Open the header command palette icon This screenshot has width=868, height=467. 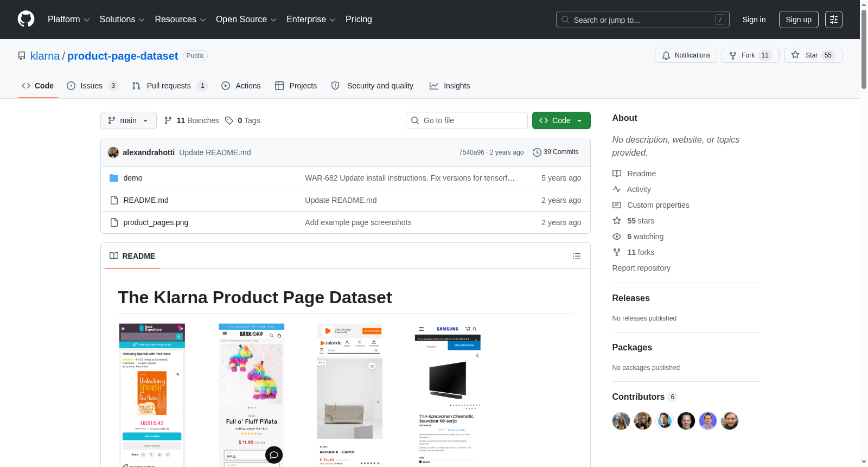(x=834, y=20)
